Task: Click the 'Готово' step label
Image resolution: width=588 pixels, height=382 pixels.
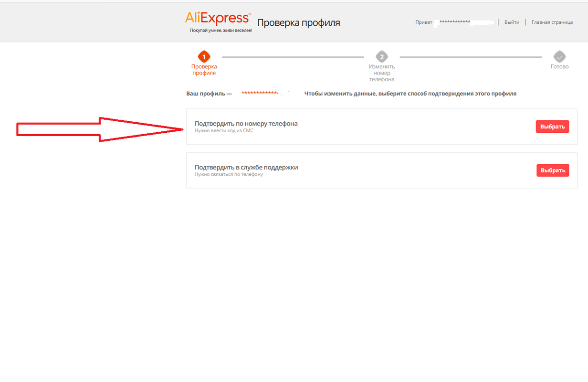Action: 559,67
